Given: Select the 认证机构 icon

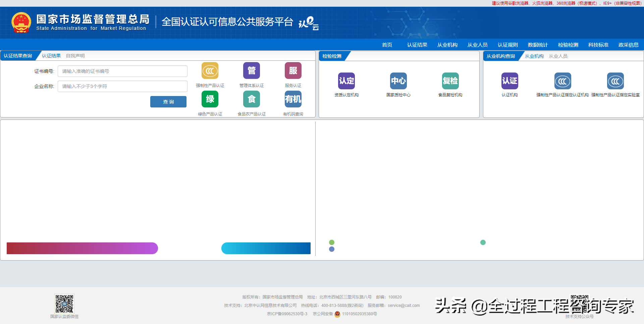Looking at the screenshot, I should (509, 81).
